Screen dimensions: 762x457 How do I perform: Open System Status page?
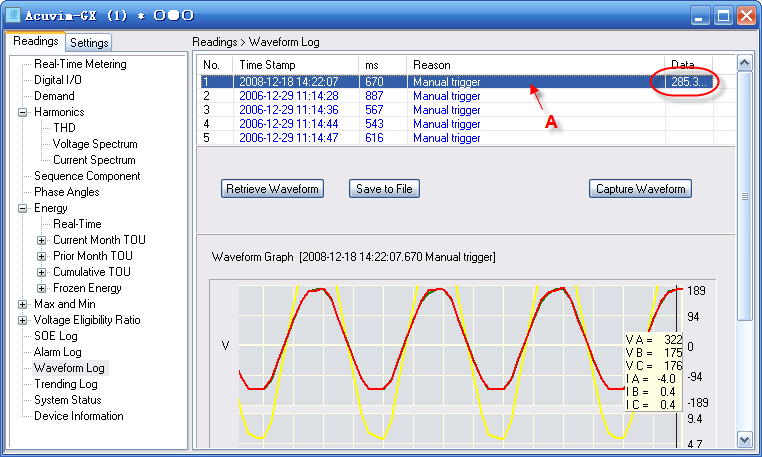click(68, 401)
